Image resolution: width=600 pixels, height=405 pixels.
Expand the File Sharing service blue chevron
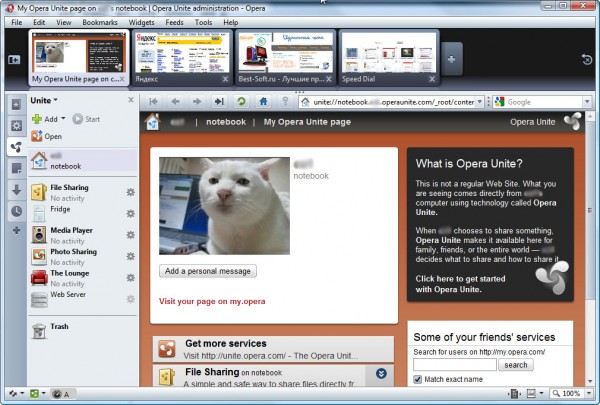(x=381, y=374)
